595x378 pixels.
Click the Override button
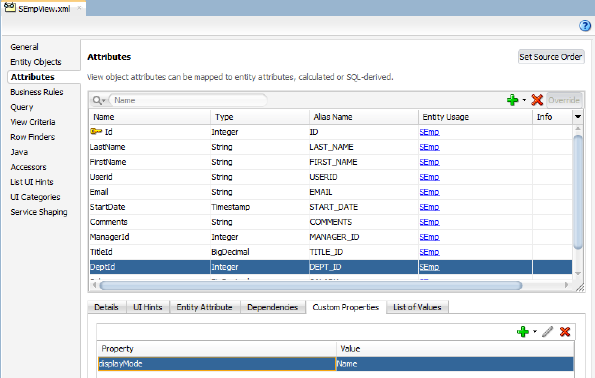coord(564,100)
